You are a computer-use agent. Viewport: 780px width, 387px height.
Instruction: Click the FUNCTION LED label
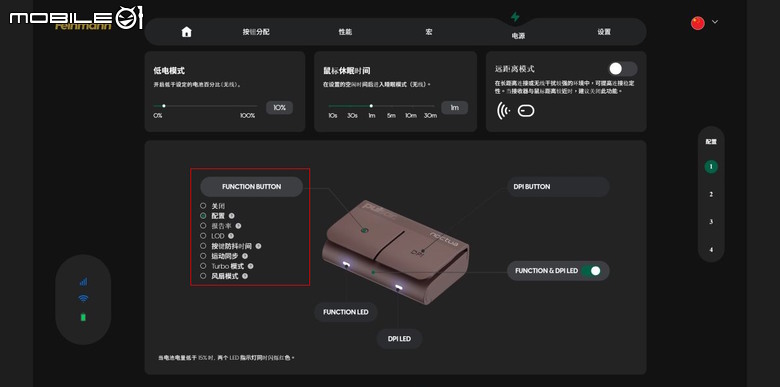tap(346, 312)
